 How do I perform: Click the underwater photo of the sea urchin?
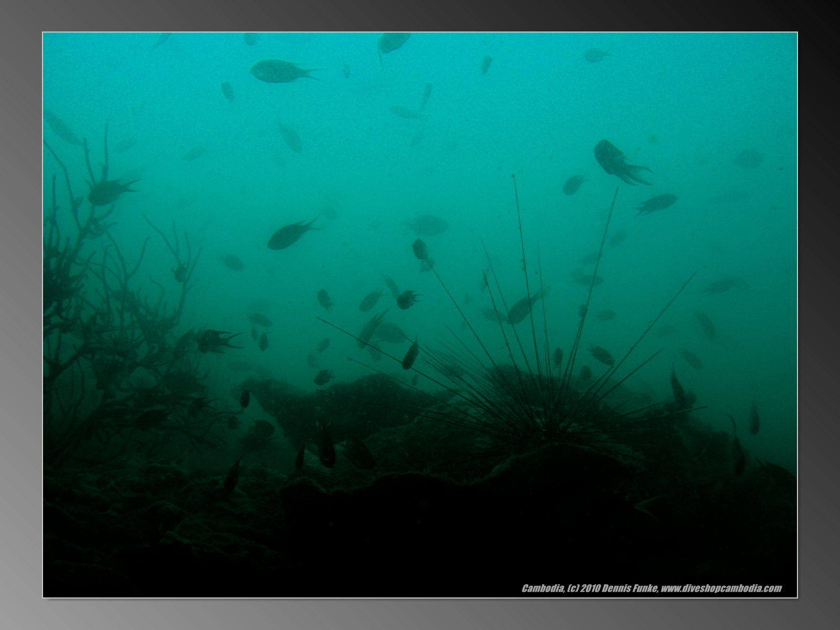(x=420, y=315)
